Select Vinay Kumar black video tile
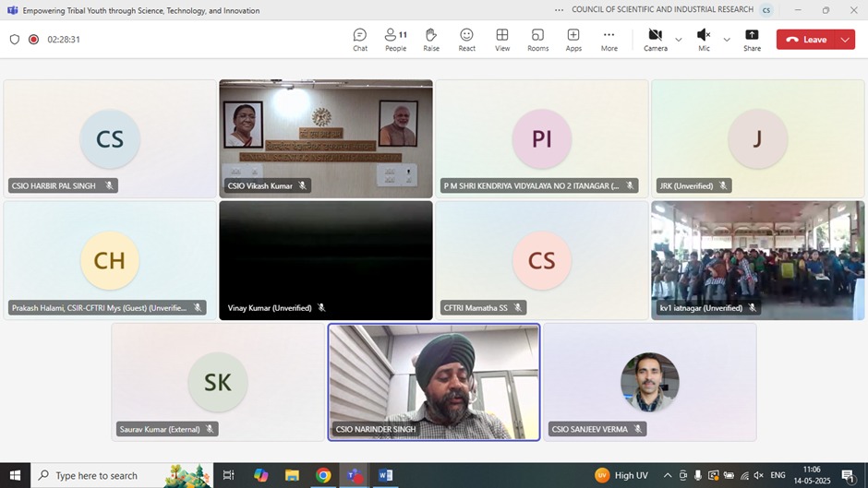This screenshot has width=868, height=488. click(x=326, y=260)
